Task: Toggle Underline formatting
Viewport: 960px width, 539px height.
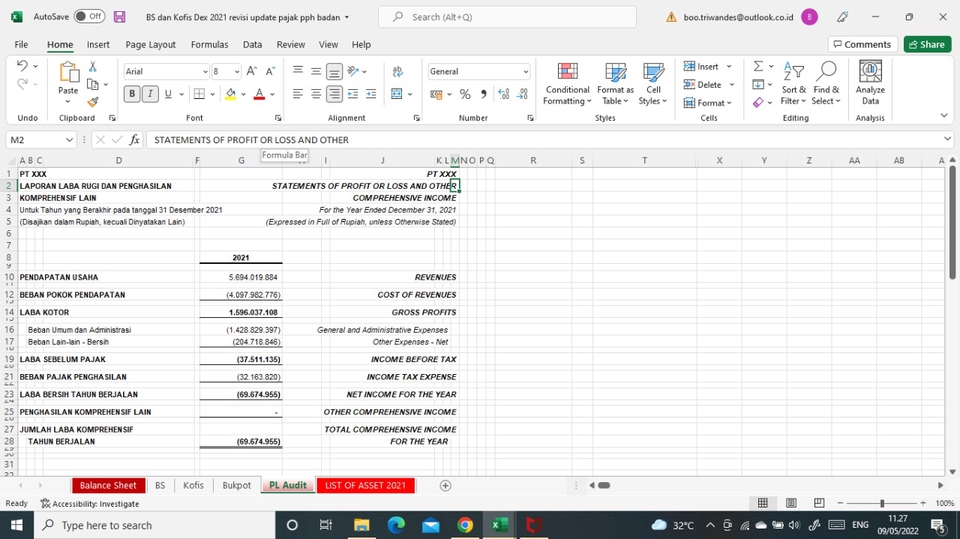Action: point(168,94)
